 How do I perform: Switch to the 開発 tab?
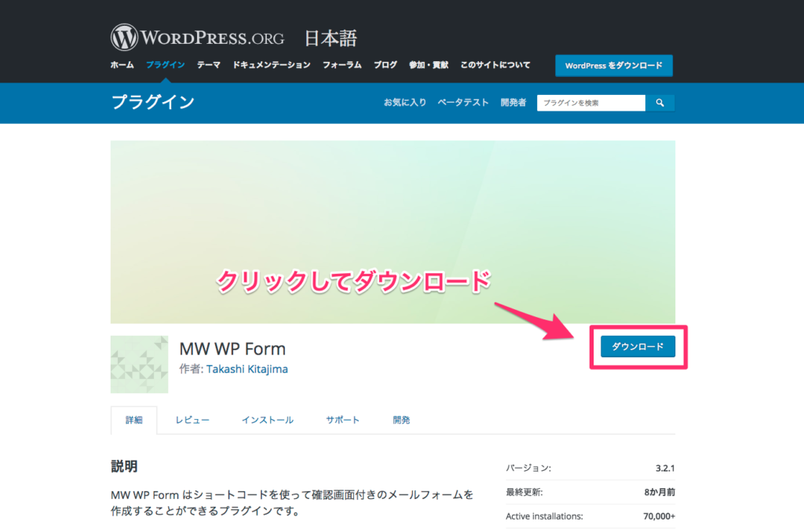(401, 420)
